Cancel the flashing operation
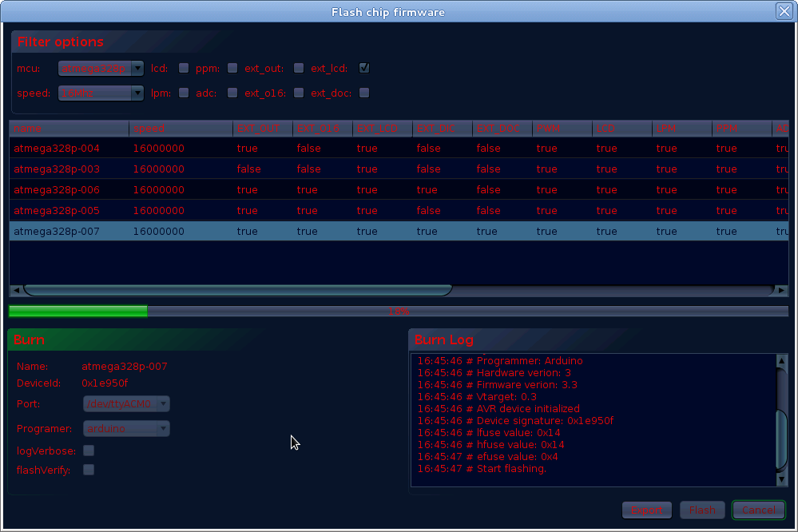Screen dimensions: 798x532 759,510
